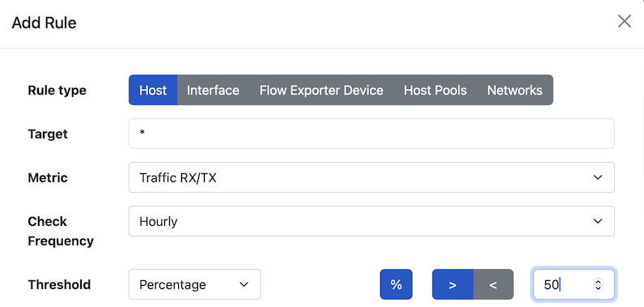Increase threshold value with up arrow
This screenshot has width=644, height=307.
(x=598, y=282)
